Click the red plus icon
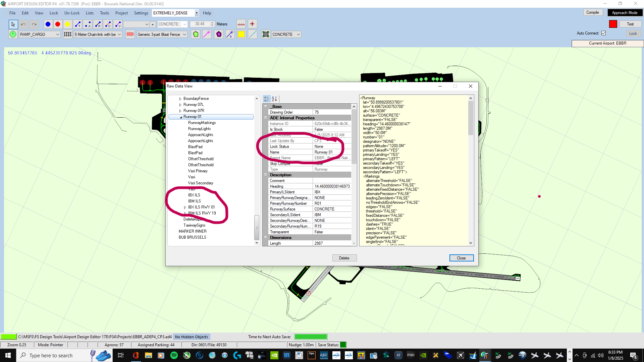The width and height of the screenshot is (644, 362). [252, 24]
